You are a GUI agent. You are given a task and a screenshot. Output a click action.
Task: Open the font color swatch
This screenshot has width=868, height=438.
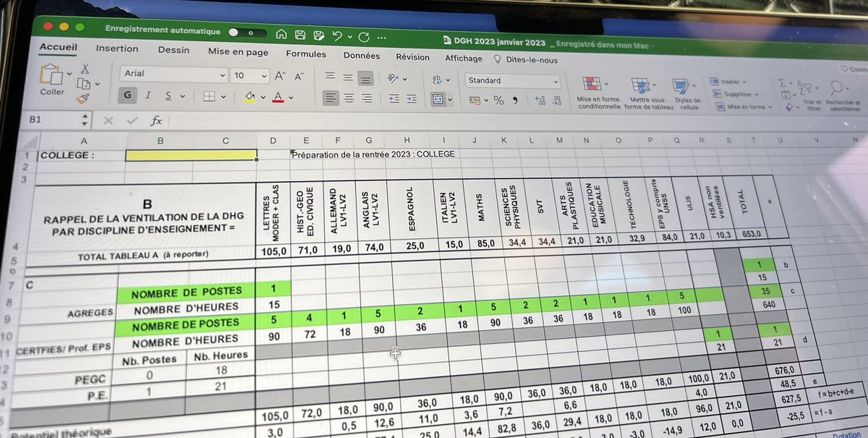(276, 96)
